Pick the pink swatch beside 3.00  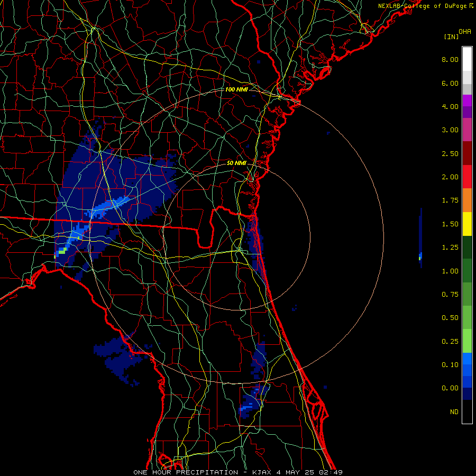(x=467, y=130)
